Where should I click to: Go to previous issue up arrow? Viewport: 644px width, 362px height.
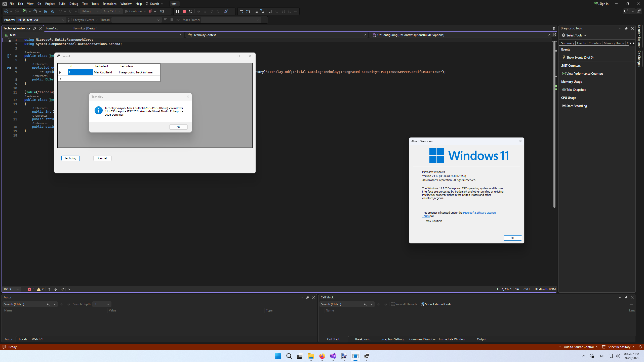pyautogui.click(x=49, y=289)
